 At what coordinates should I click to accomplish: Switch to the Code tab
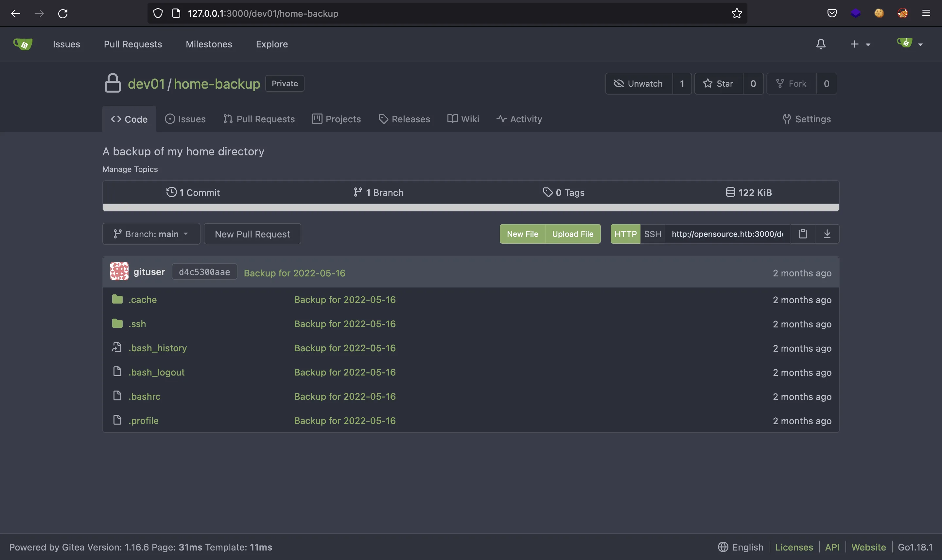coord(129,119)
